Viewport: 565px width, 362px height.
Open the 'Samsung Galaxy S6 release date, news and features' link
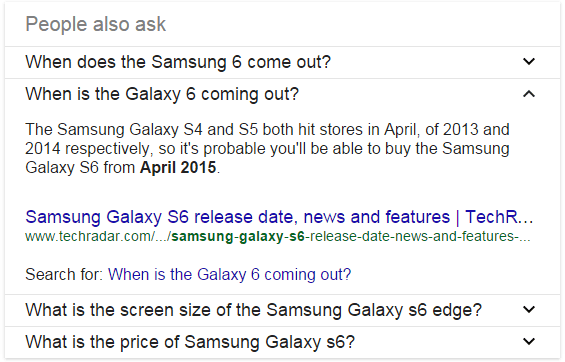point(279,217)
